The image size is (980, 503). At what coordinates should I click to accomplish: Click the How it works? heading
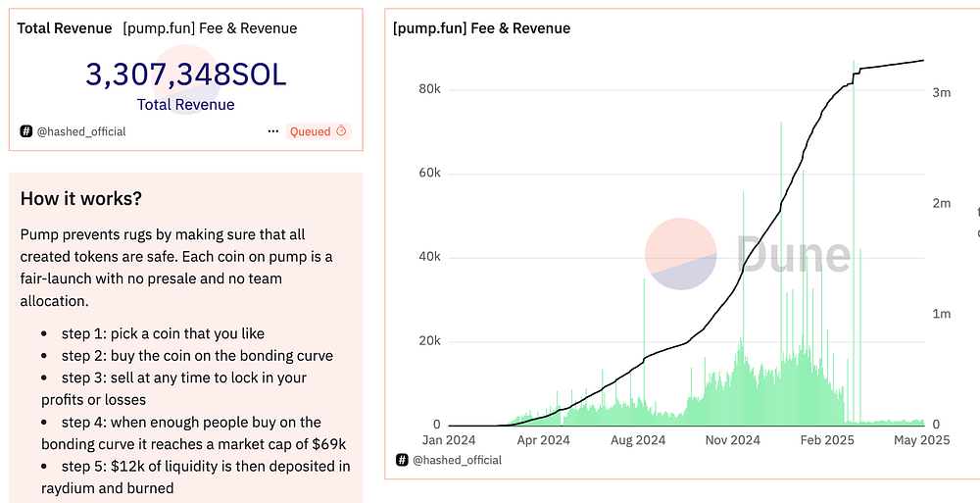point(81,199)
